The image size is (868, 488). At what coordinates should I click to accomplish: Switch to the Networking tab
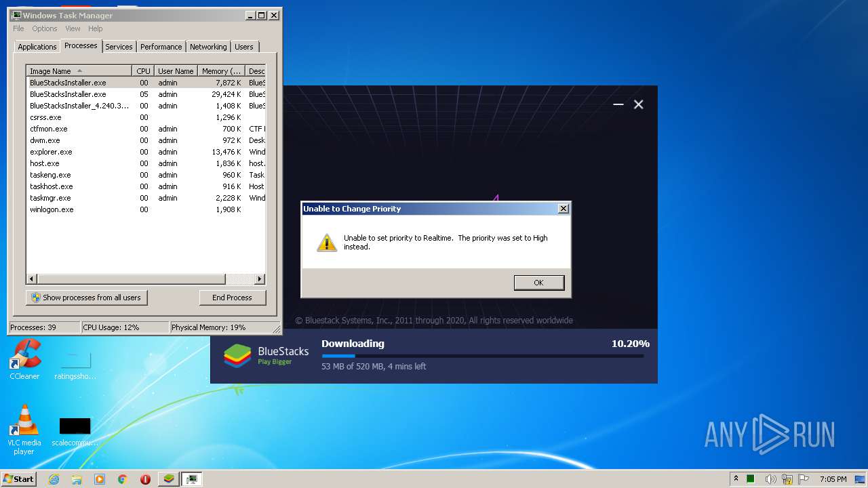(x=208, y=47)
